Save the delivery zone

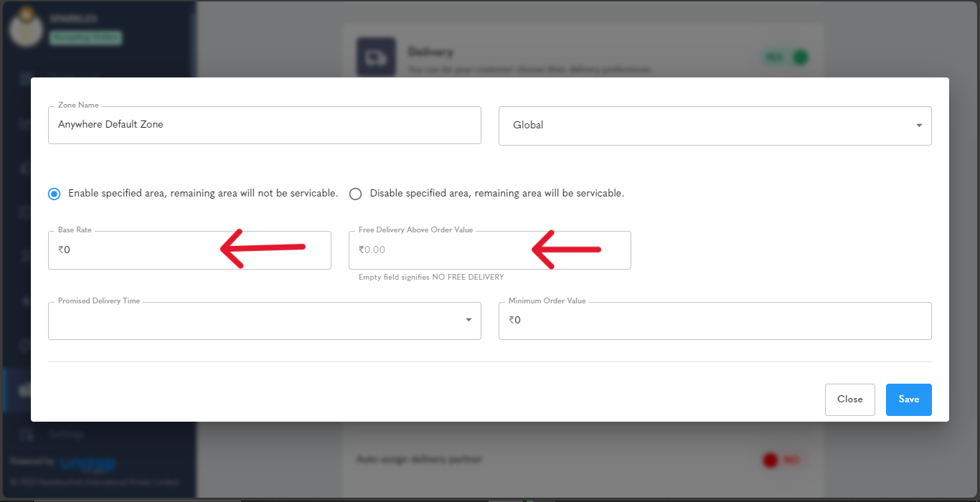click(x=909, y=399)
